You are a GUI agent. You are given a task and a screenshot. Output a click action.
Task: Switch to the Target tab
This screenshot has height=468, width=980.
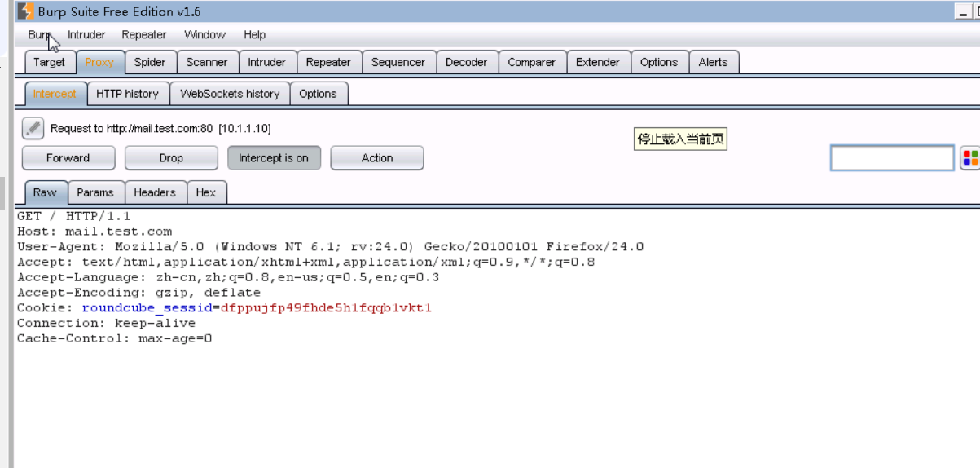coord(50,62)
